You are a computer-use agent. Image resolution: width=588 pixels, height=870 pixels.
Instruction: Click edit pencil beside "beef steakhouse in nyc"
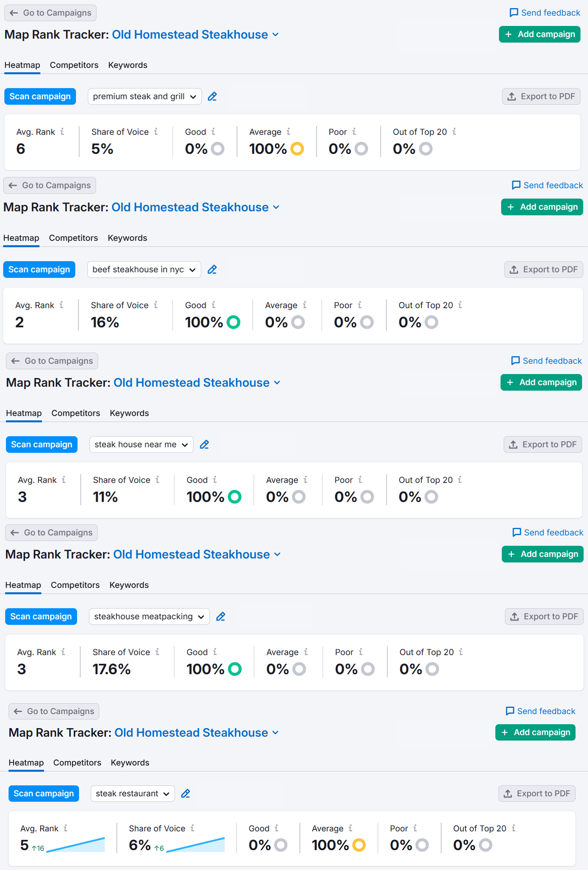tap(212, 269)
